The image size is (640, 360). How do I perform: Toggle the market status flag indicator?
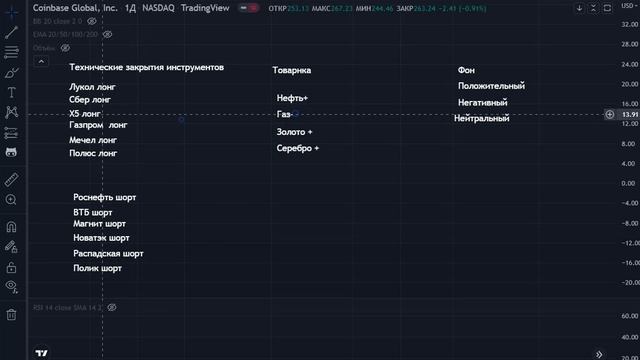point(248,8)
